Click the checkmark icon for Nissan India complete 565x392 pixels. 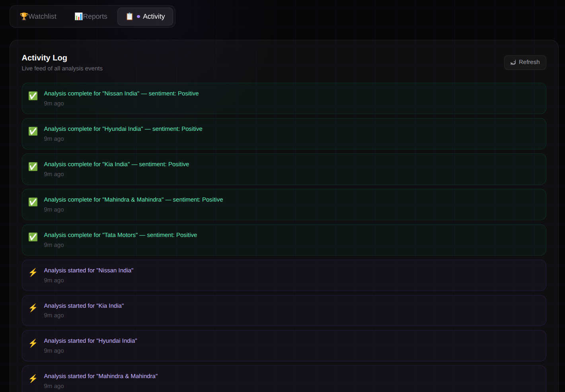tap(33, 96)
